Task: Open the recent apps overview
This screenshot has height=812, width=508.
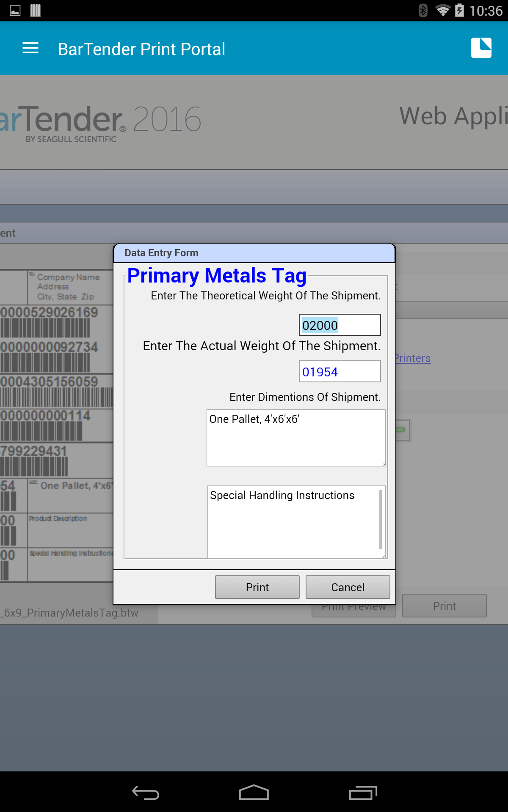Action: click(x=363, y=793)
